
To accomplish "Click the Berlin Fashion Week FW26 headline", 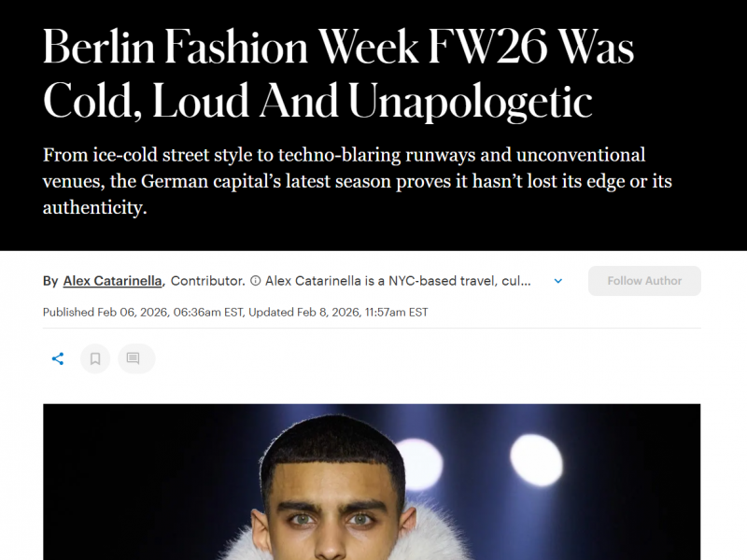I will pos(338,74).
